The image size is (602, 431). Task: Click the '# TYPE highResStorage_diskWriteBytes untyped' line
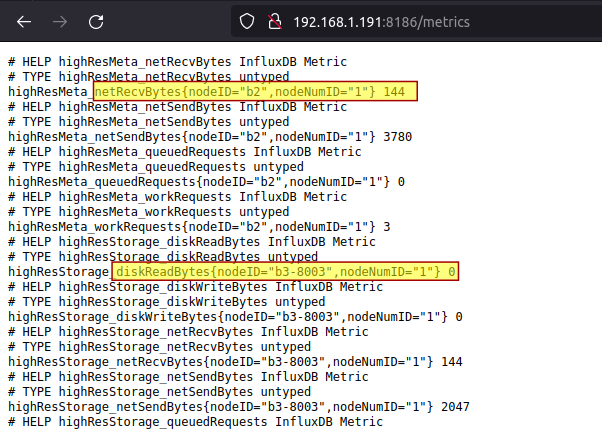click(167, 302)
